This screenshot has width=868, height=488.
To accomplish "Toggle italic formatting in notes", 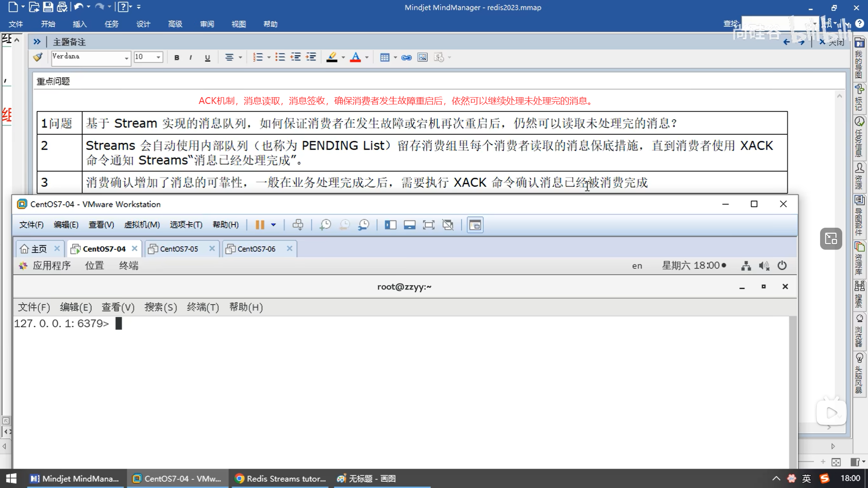I will click(191, 57).
